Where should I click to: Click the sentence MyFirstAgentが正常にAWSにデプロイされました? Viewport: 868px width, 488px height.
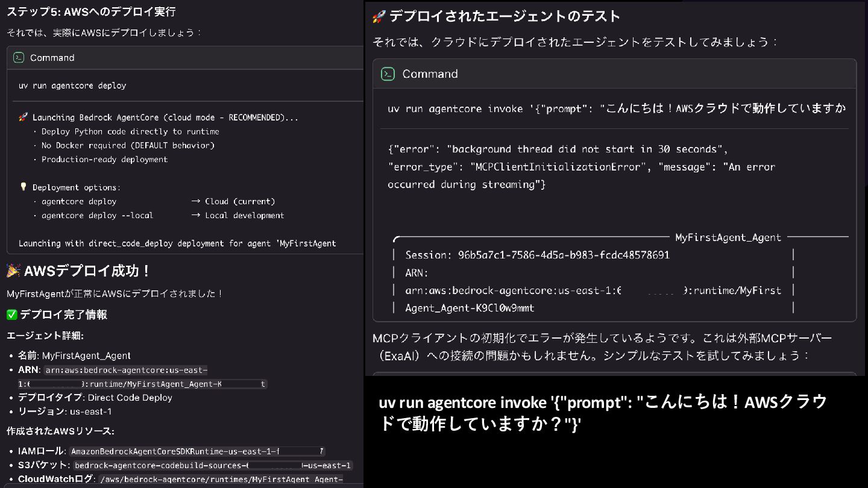(115, 294)
